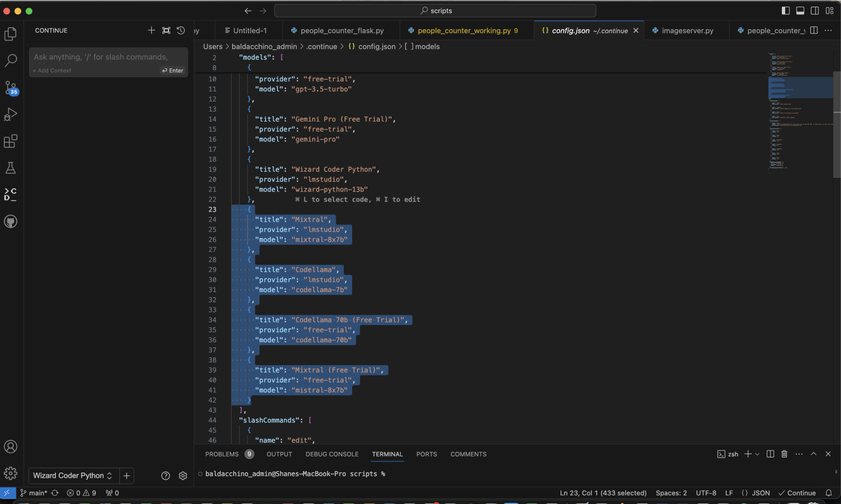Select the Continue extension icon in the sidebar

pos(11,194)
